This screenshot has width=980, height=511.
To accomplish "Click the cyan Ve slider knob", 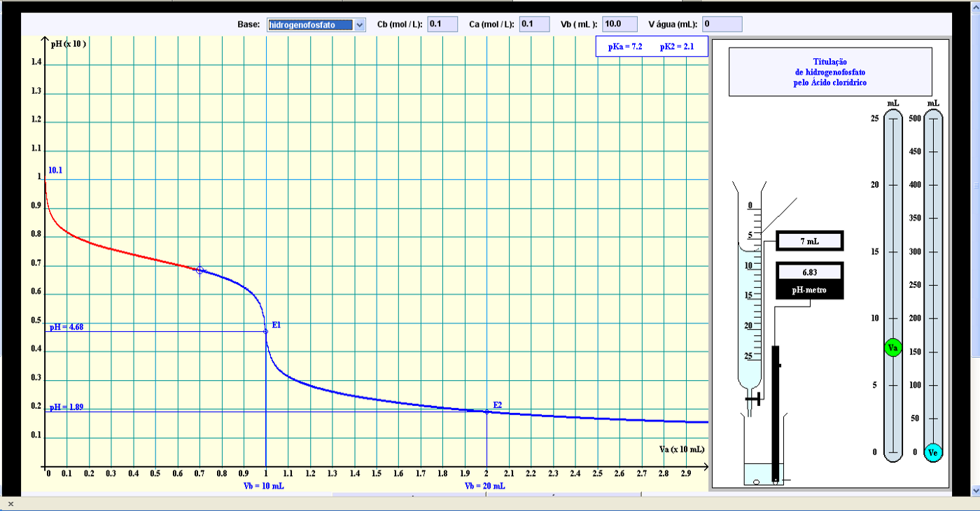I will 932,452.
